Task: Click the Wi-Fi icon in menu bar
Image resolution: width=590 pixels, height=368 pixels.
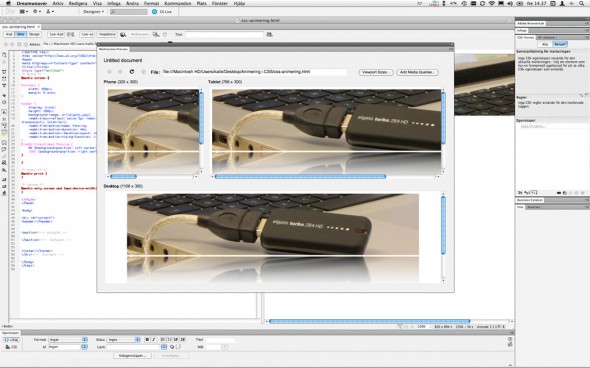Action: [491, 3]
